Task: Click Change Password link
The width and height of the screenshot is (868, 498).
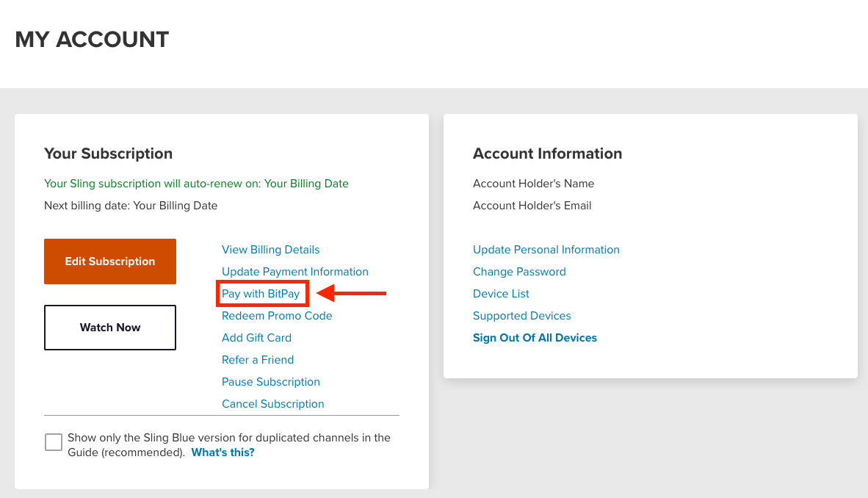Action: tap(519, 272)
